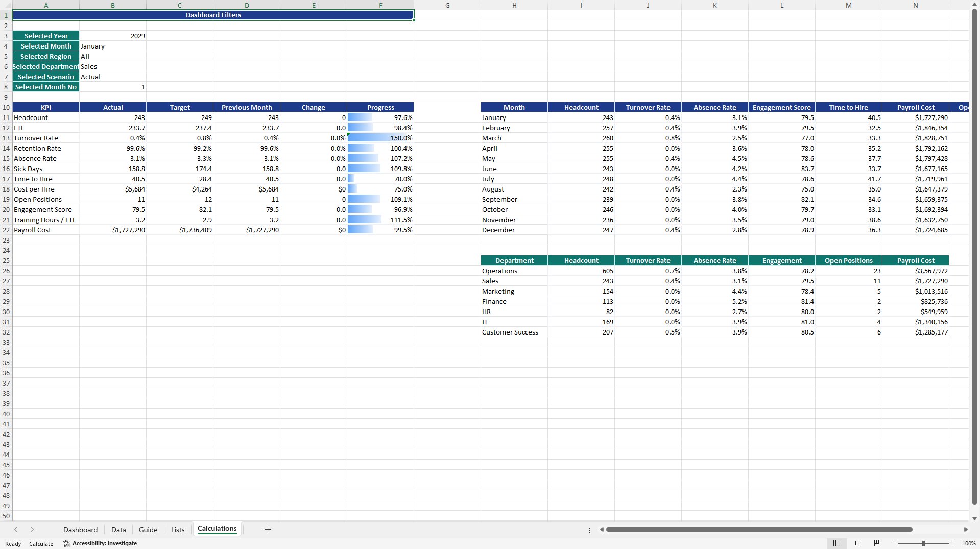Select Finance absence rate 5.2%
The width and height of the screenshot is (980, 549).
click(714, 301)
